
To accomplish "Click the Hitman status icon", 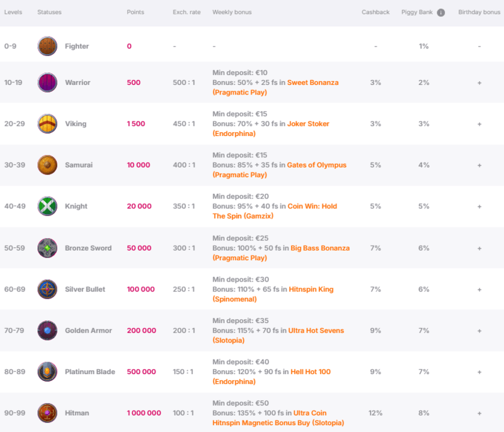I will 47,412.
